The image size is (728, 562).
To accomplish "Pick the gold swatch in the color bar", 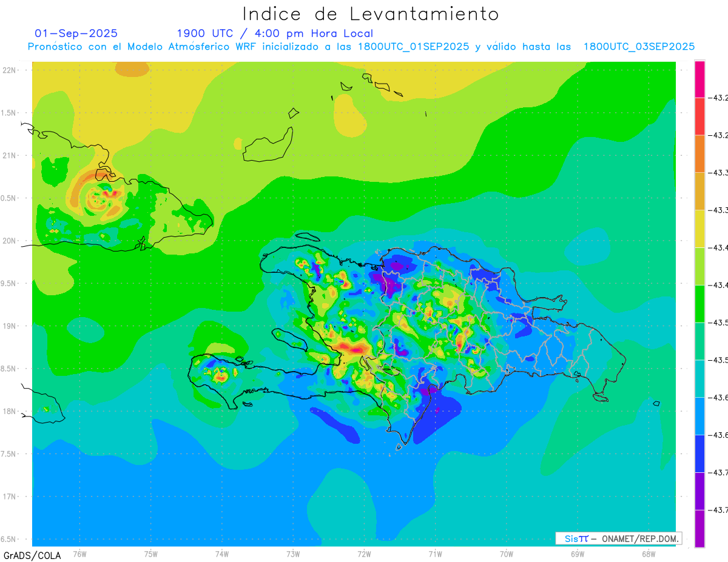I will (699, 192).
